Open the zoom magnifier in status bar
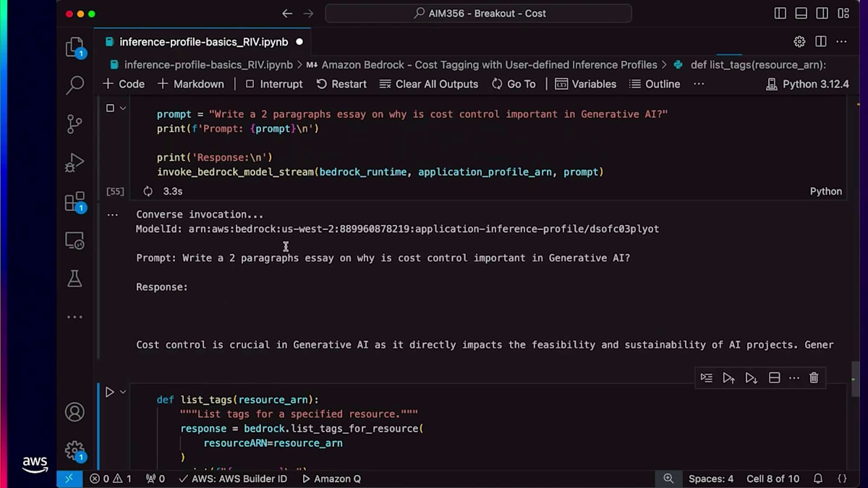Viewport: 868px width, 488px height. [668, 479]
